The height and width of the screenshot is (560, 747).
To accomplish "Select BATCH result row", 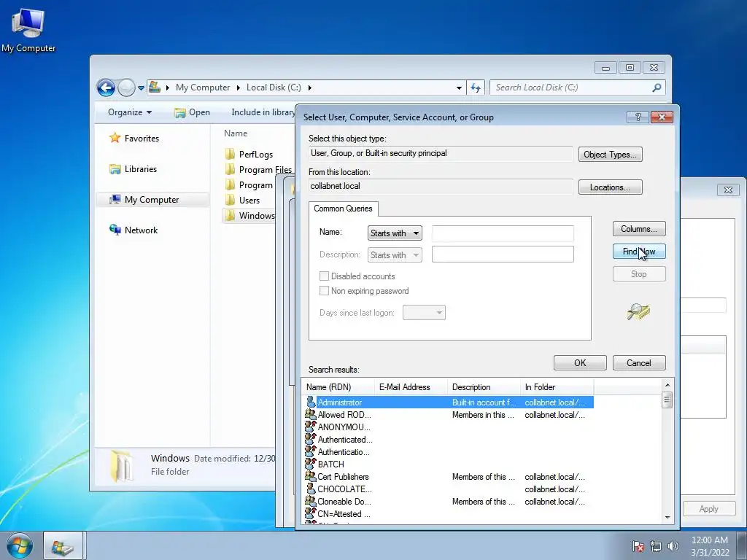I will [448, 464].
